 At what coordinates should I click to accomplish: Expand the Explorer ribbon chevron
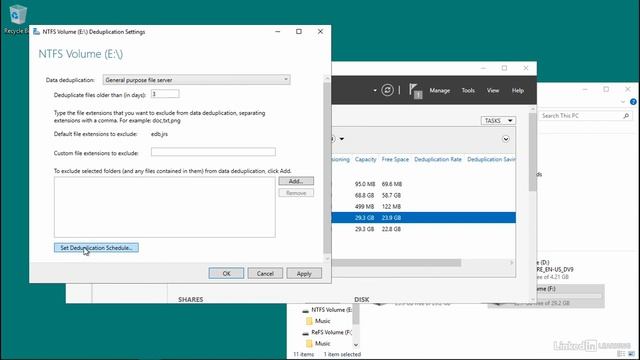tap(623, 102)
